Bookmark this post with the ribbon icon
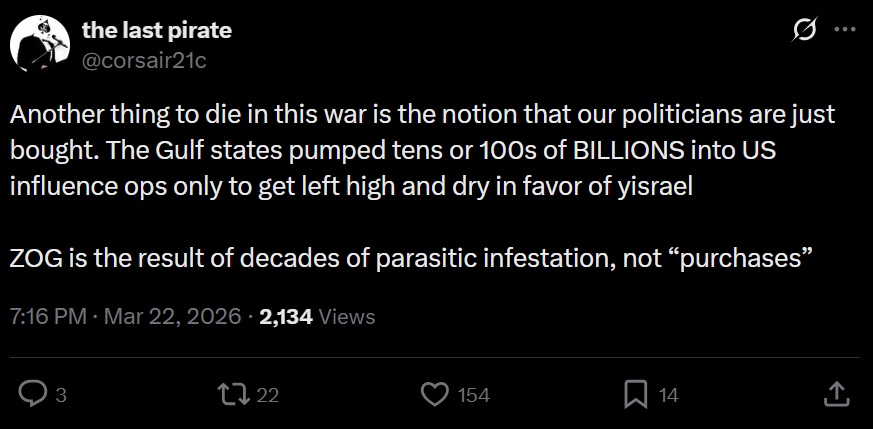873x429 pixels. (x=635, y=395)
